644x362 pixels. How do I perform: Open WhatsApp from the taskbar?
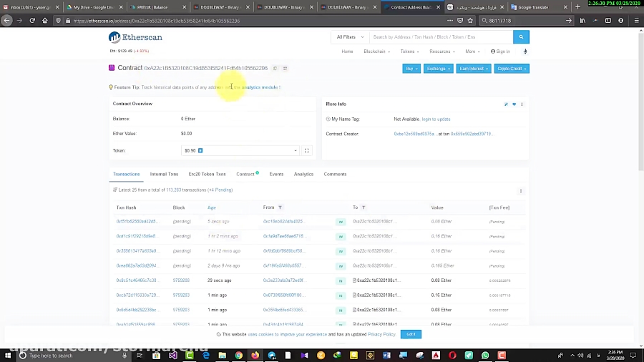pyautogui.click(x=485, y=356)
